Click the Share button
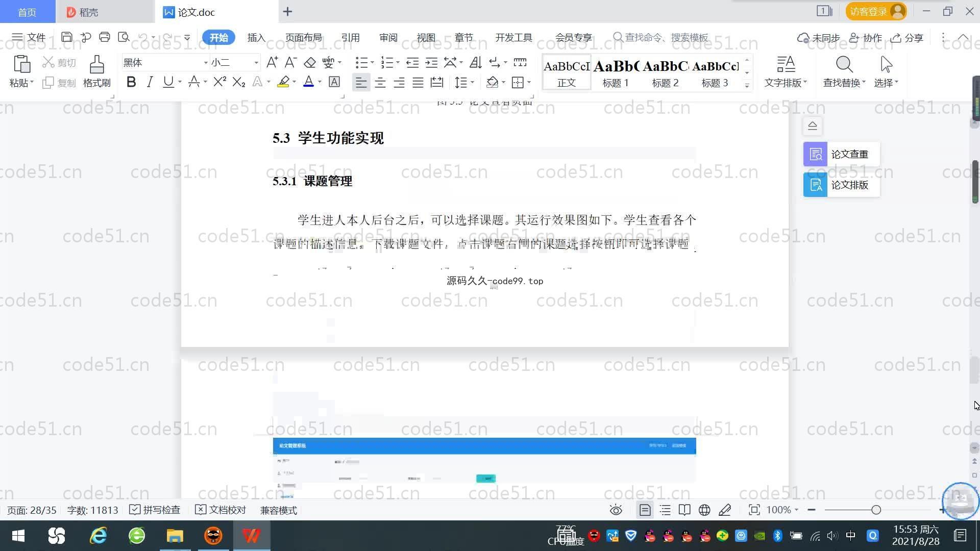Screen dimensions: 980x551 907,38
